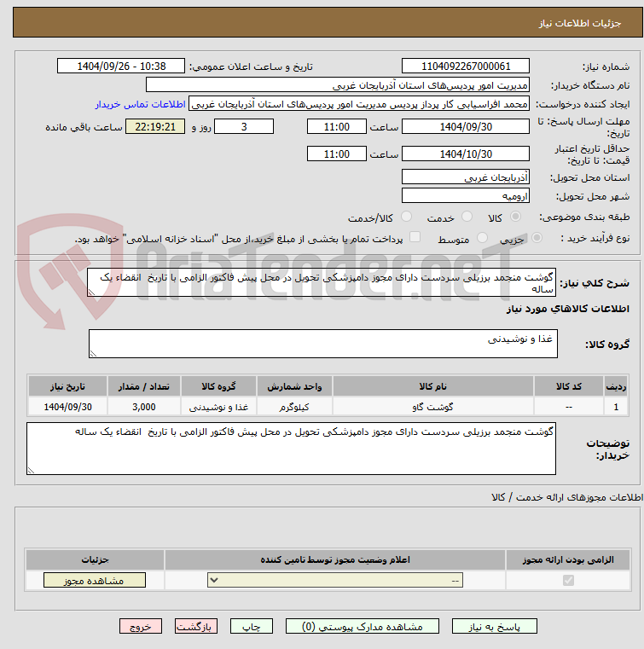This screenshot has width=644, height=649.
Task: Click the 'تاریخ نیاز' column header
Action: [67, 386]
